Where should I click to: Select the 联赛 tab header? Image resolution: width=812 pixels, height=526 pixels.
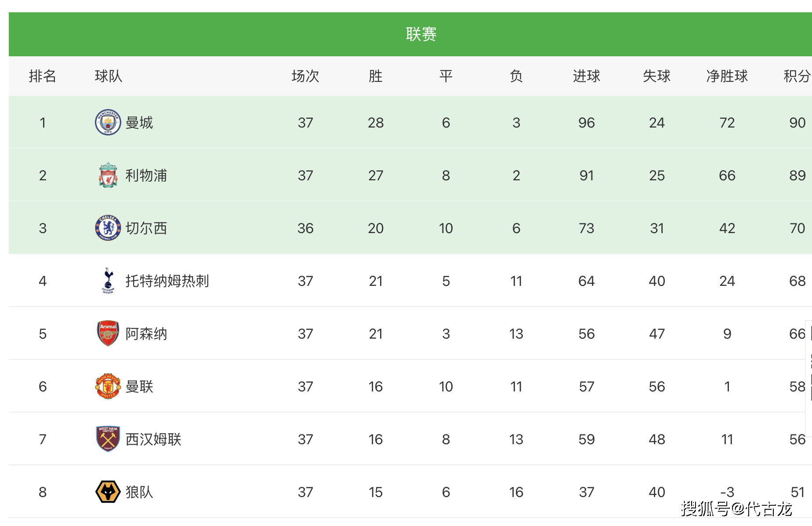coord(421,34)
